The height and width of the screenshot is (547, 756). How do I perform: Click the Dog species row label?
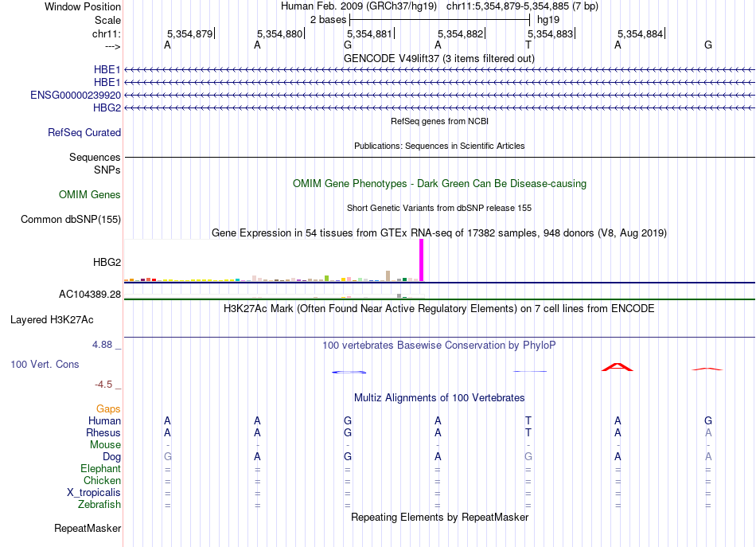click(111, 456)
